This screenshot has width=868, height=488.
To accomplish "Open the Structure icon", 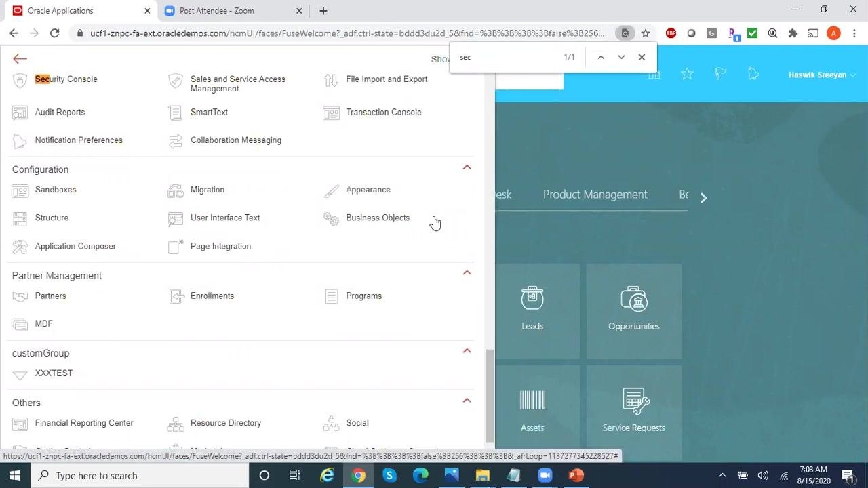I will [x=20, y=218].
